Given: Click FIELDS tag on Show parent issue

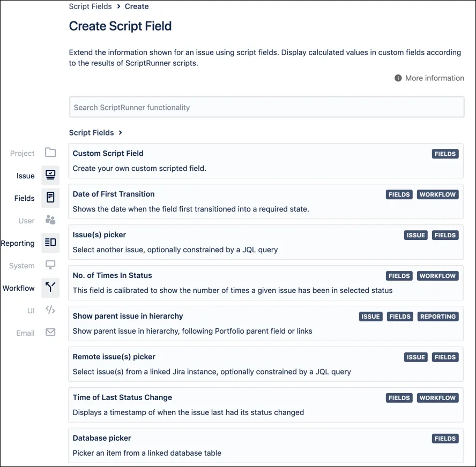Looking at the screenshot, I should tap(400, 317).
